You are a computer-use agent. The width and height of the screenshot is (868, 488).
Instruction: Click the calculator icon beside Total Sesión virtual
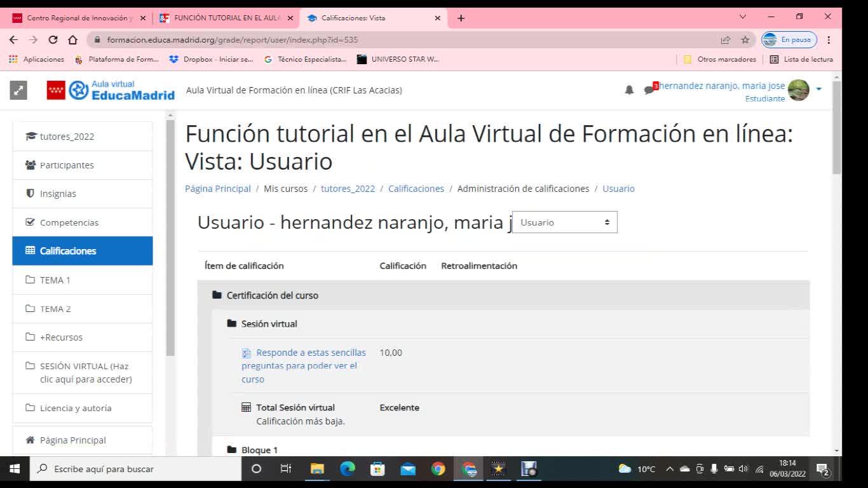[x=247, y=407]
